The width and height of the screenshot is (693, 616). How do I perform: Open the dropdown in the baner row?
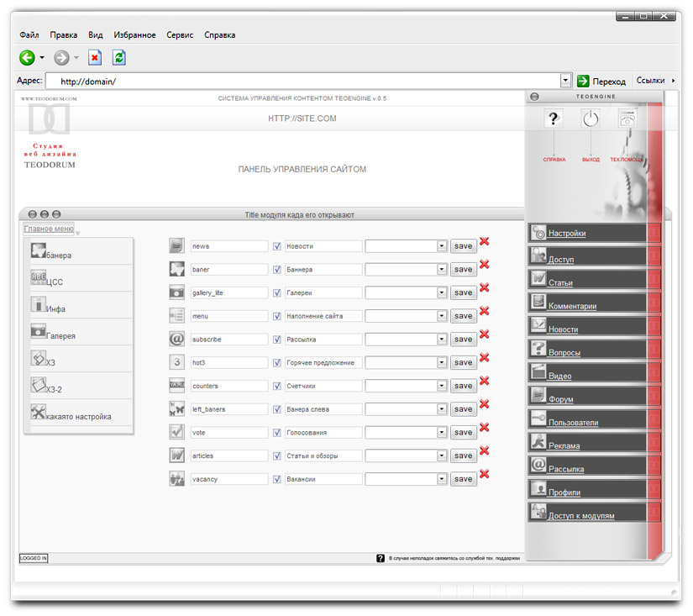tap(442, 270)
